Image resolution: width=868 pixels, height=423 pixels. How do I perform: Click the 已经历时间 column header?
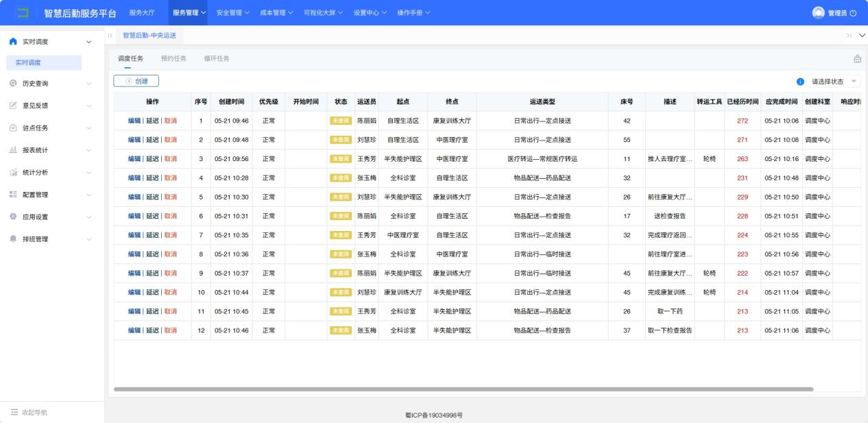coord(743,101)
